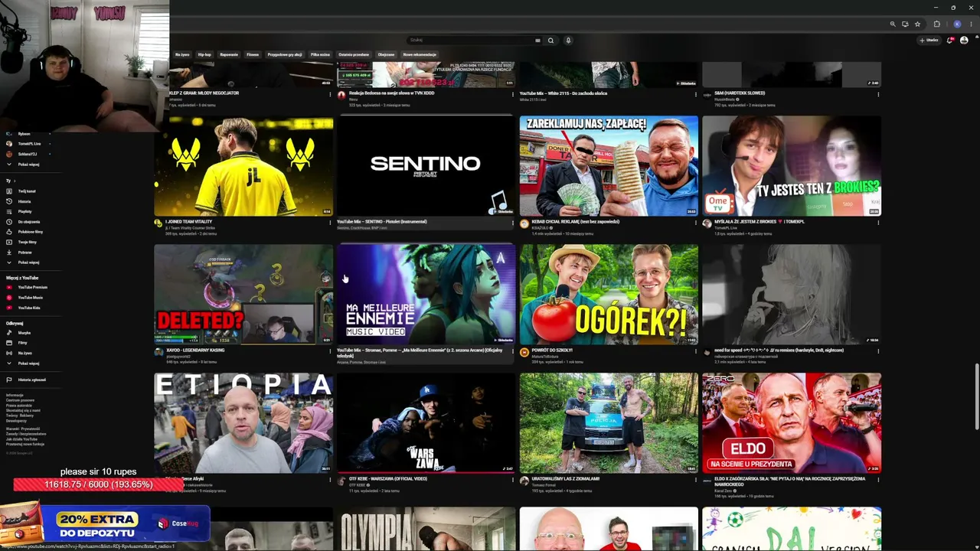Play the police car forest video thumbnail
980x551 pixels.
(609, 422)
